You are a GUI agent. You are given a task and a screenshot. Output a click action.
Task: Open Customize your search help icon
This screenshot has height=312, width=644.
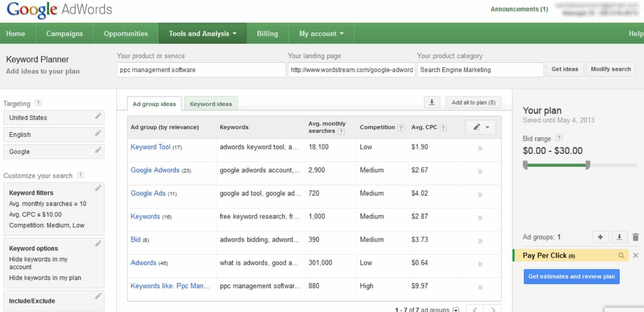[80, 175]
